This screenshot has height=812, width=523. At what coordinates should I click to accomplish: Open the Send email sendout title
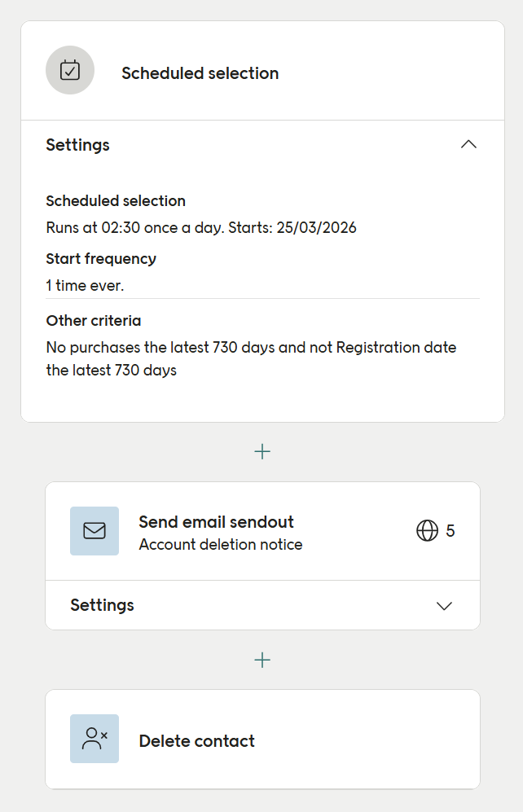click(216, 522)
